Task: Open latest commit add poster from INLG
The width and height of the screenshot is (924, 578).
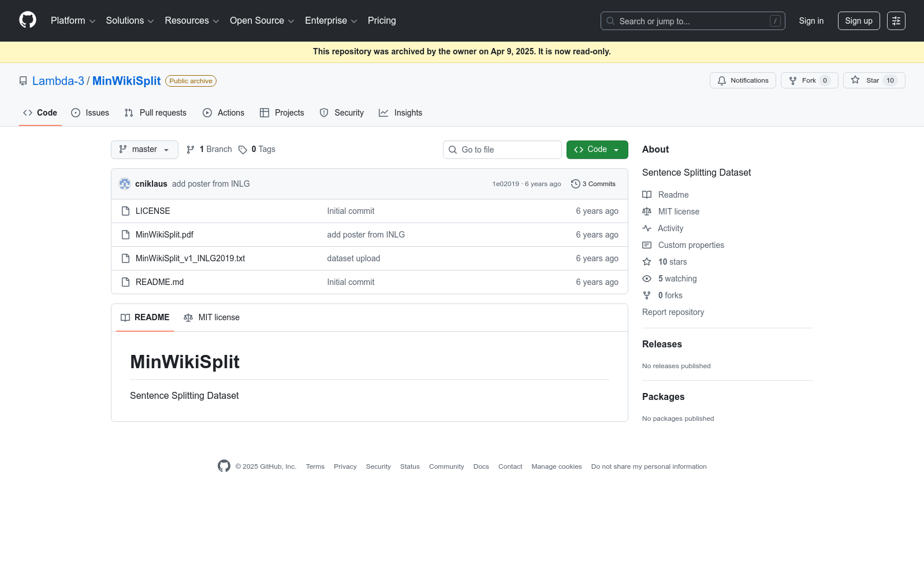Action: (211, 184)
